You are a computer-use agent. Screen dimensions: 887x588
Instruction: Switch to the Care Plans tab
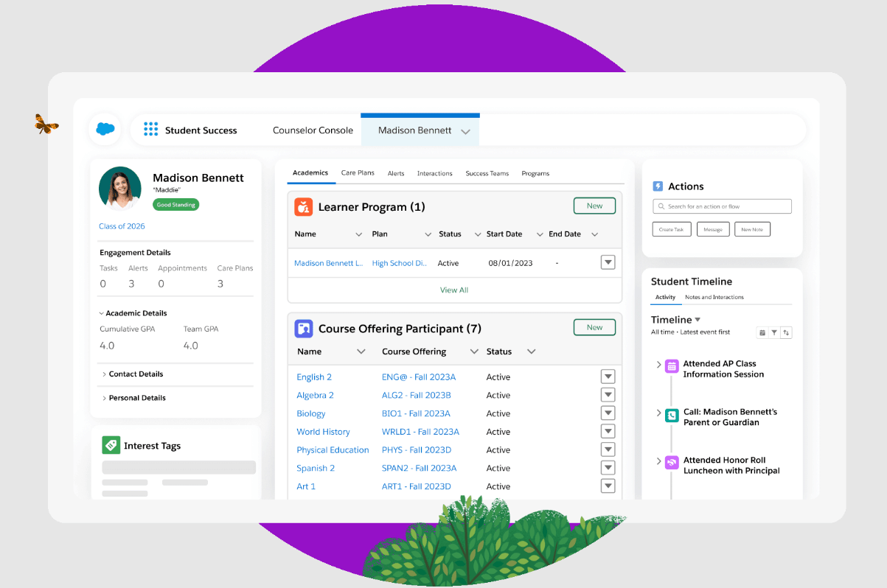[358, 173]
